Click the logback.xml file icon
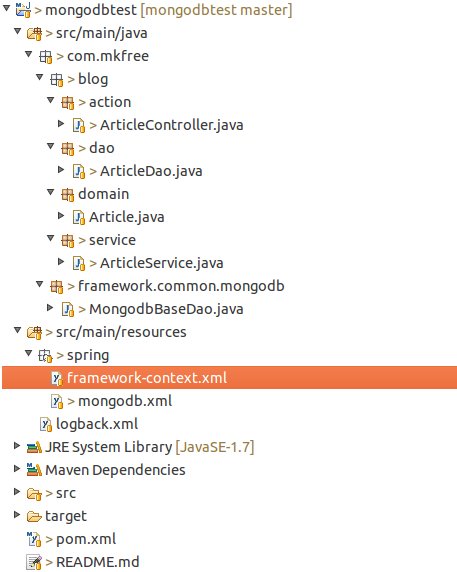Image resolution: width=457 pixels, height=572 pixels. pos(46,424)
